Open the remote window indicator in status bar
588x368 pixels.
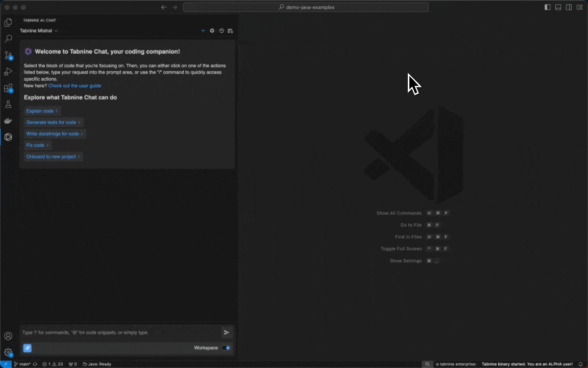click(x=6, y=364)
